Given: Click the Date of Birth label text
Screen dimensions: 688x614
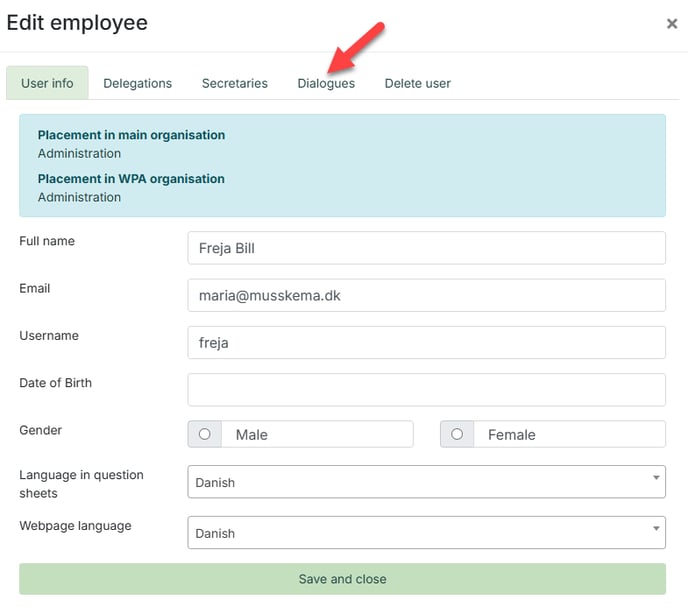Looking at the screenshot, I should (55, 383).
